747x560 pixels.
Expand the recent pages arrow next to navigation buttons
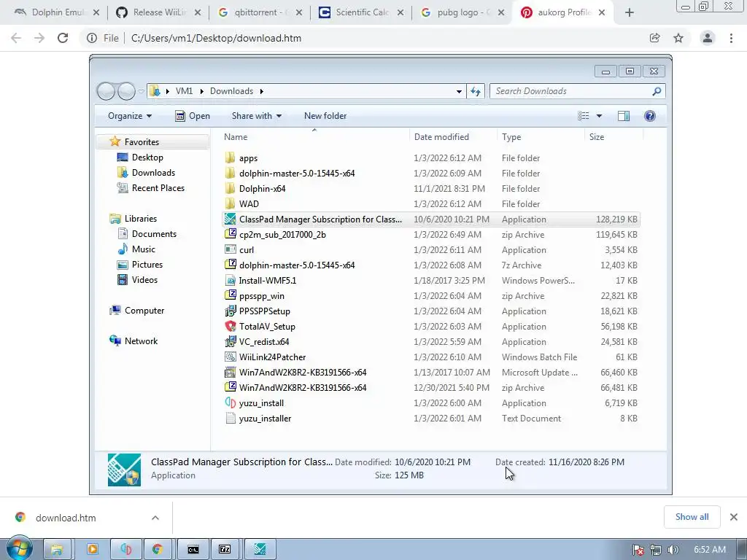[142, 91]
